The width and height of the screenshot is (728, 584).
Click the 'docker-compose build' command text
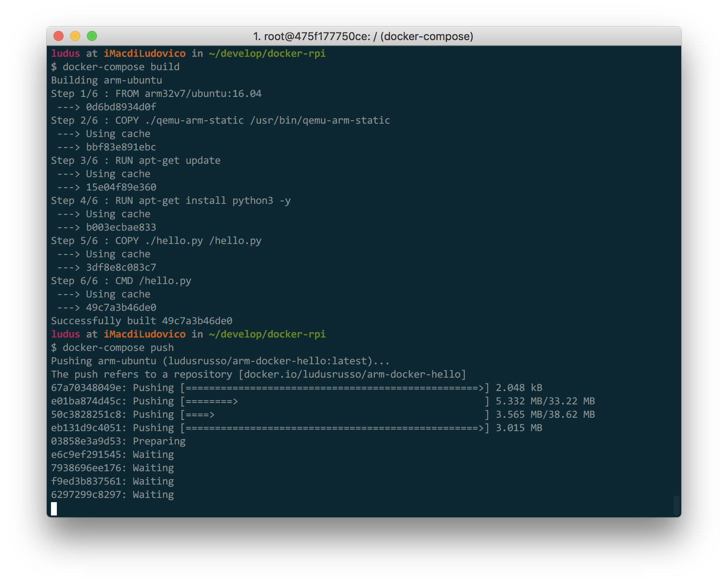tap(121, 67)
